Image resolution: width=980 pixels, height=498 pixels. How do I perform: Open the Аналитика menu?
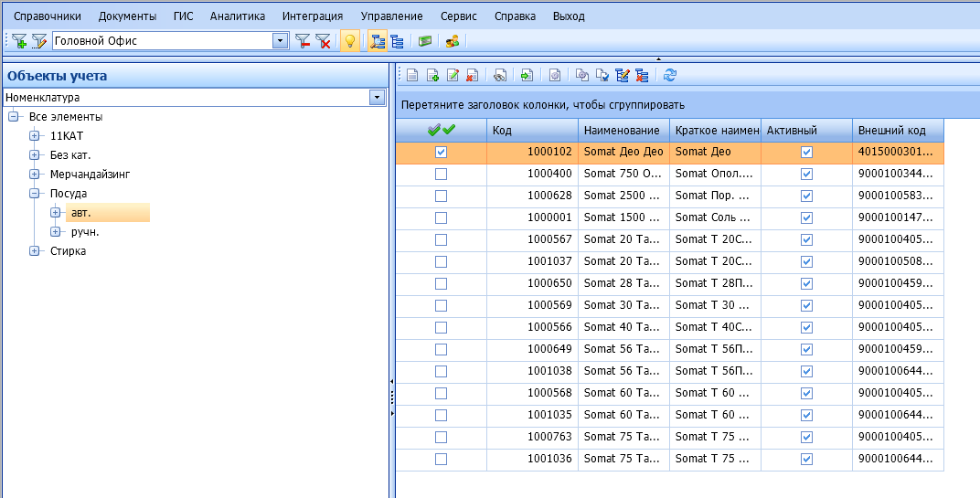coord(237,16)
